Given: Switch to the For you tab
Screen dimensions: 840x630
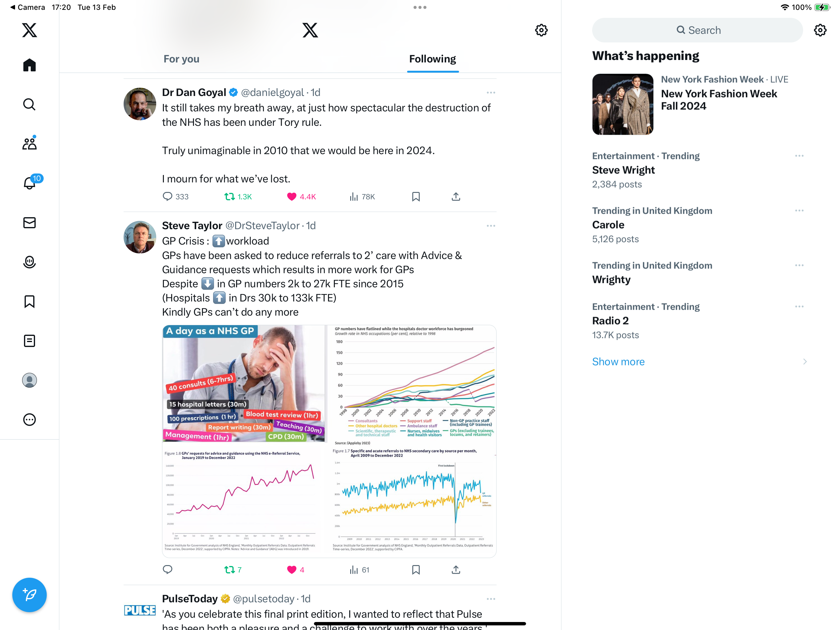Looking at the screenshot, I should pyautogui.click(x=181, y=59).
